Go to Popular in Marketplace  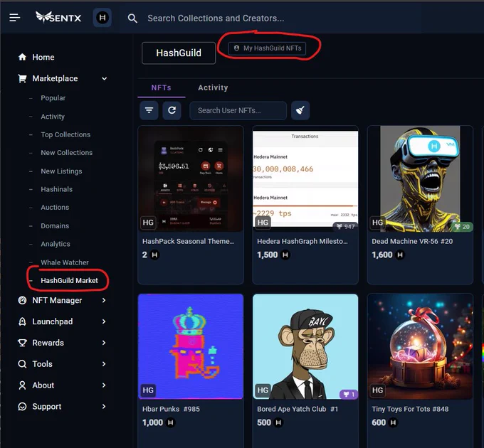[x=53, y=98]
